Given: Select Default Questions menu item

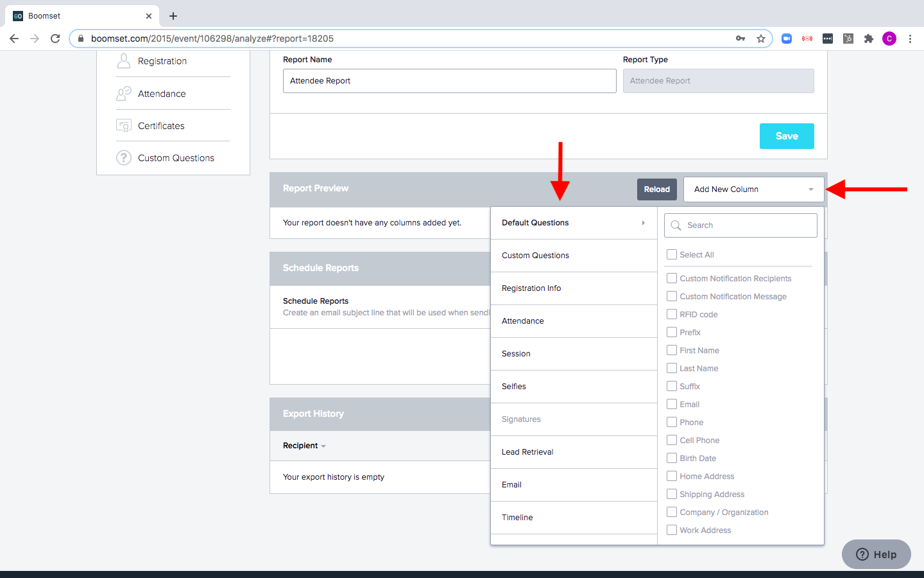Looking at the screenshot, I should point(574,223).
